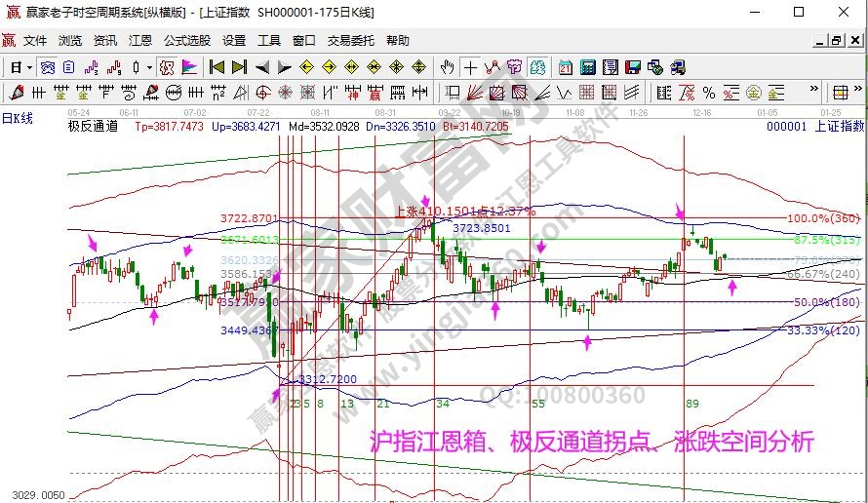Jump to first bar with skip-start arrow
The image size is (868, 503).
pyautogui.click(x=217, y=67)
